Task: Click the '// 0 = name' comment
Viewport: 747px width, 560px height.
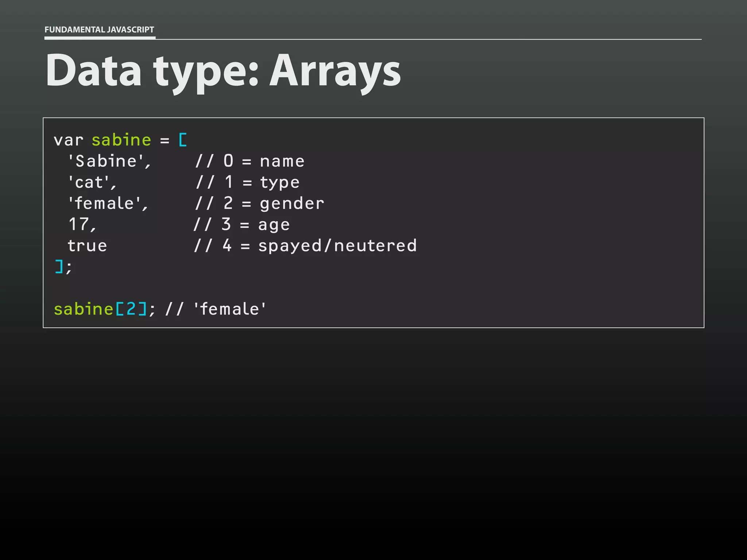Action: [x=249, y=162]
